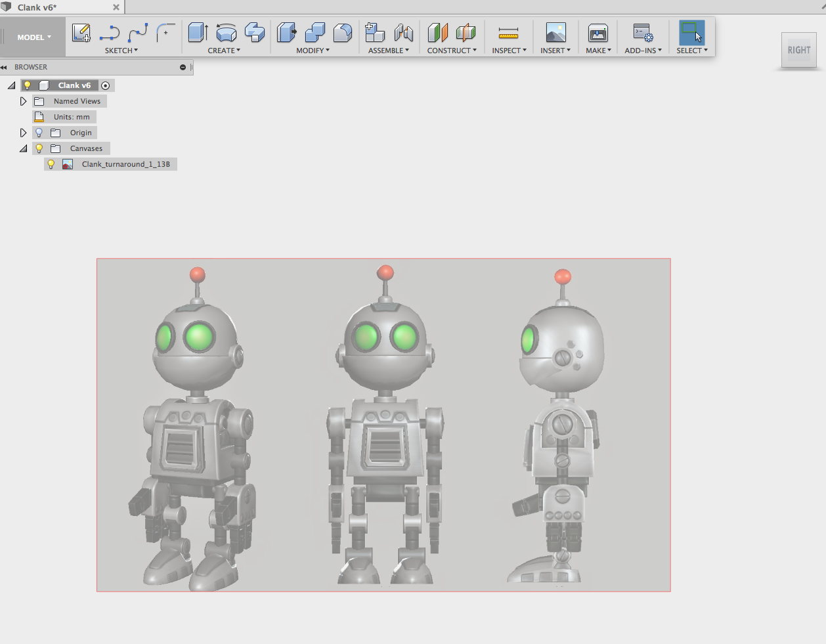This screenshot has height=644, width=826.
Task: Select the Clank turnaround canvas image
Action: pos(383,425)
